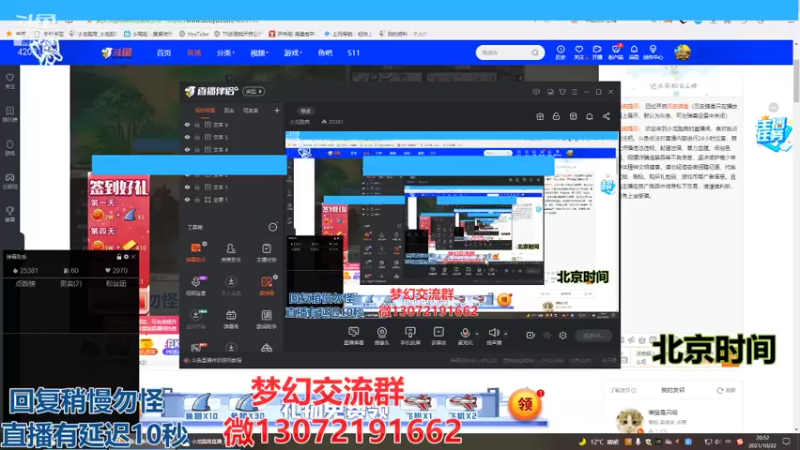Open the 鱼吧 nav tab
This screenshot has height=450, width=800.
(x=325, y=53)
